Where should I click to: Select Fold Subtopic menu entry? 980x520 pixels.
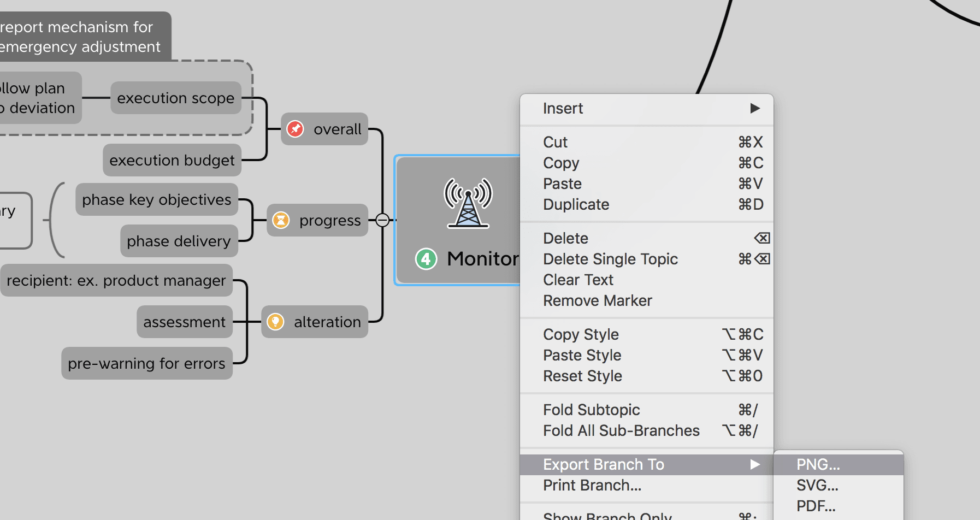tap(647, 410)
